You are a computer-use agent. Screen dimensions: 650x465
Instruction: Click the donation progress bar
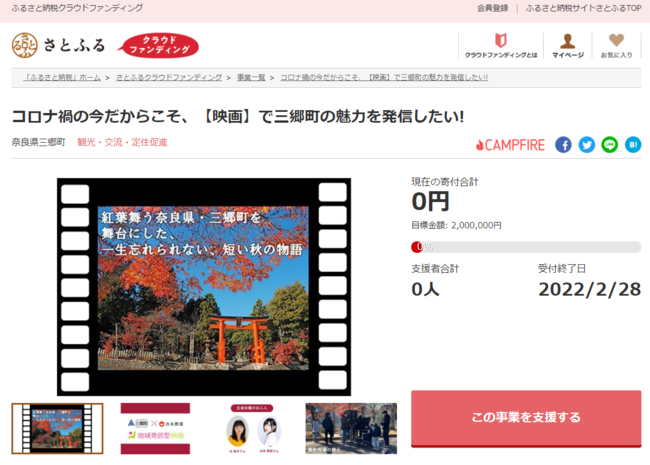coord(526,247)
